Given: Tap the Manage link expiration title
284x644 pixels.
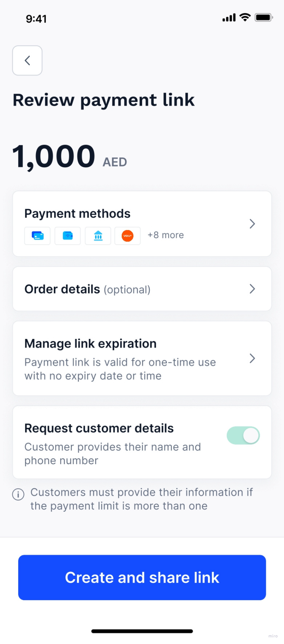Looking at the screenshot, I should pyautogui.click(x=90, y=344).
